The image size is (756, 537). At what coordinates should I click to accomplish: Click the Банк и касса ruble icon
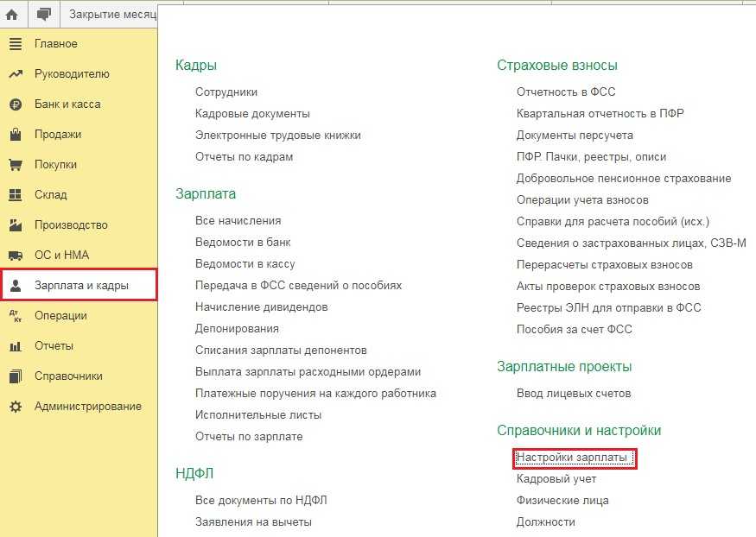(16, 104)
